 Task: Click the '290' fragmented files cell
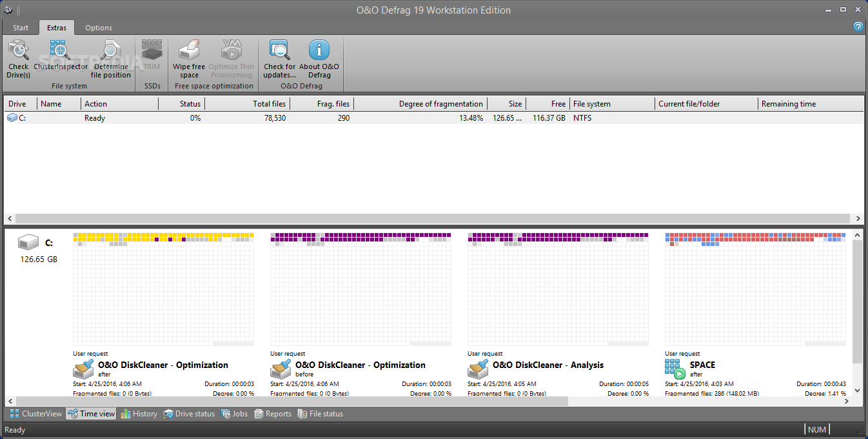[x=343, y=118]
